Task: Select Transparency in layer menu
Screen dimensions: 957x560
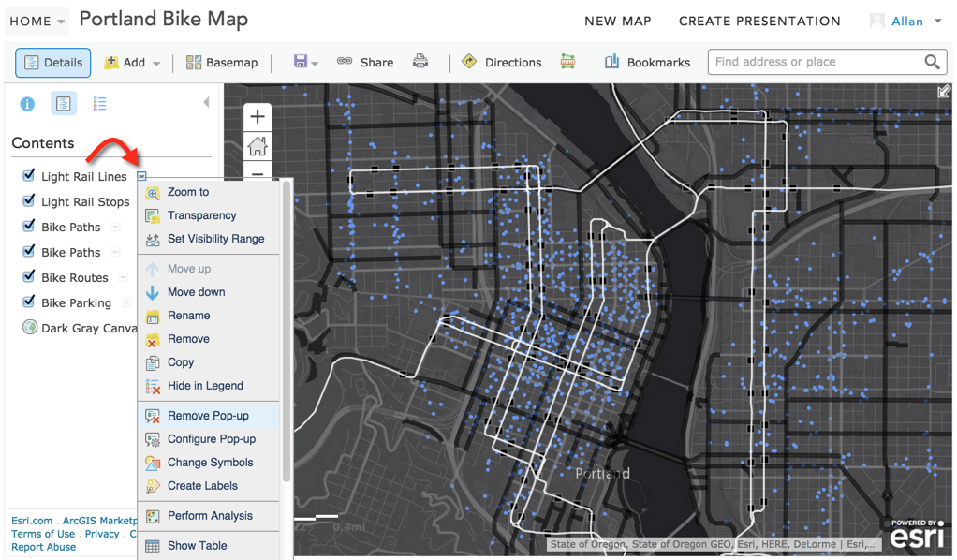Action: point(209,215)
